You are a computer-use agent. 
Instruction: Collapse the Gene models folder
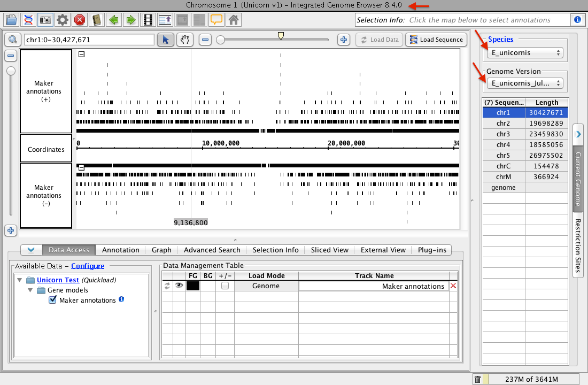click(x=30, y=290)
